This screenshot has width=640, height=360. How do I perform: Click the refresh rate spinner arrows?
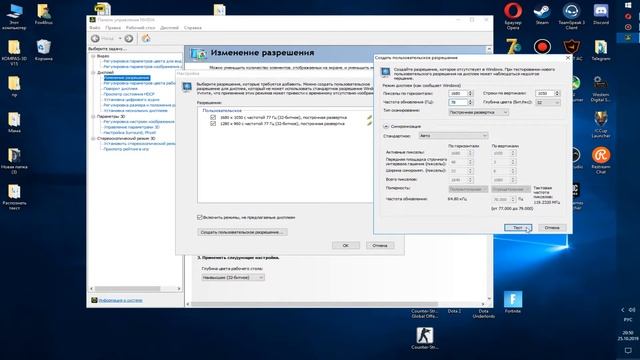coord(470,102)
